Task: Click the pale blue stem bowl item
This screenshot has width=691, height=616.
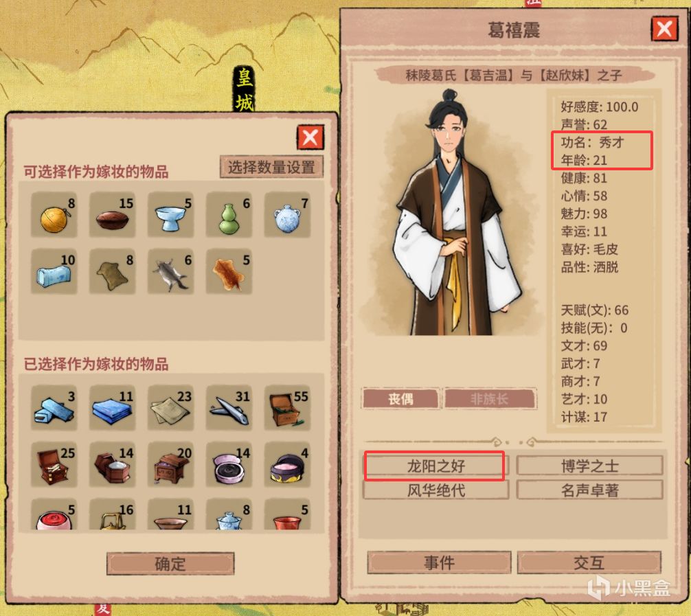Action: point(170,215)
